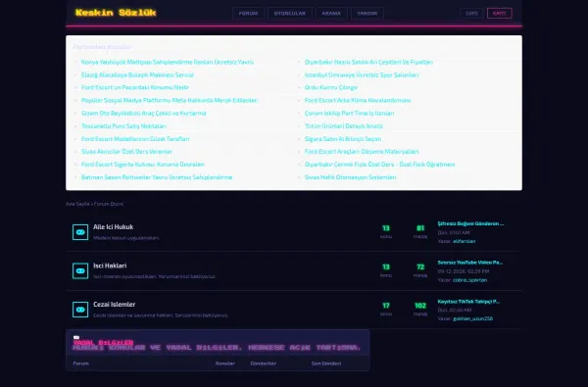Image resolution: width=588 pixels, height=387 pixels.
Task: Open İstanbul Ümraniye Ücretsiz Spor Salonları link
Action: coord(362,74)
